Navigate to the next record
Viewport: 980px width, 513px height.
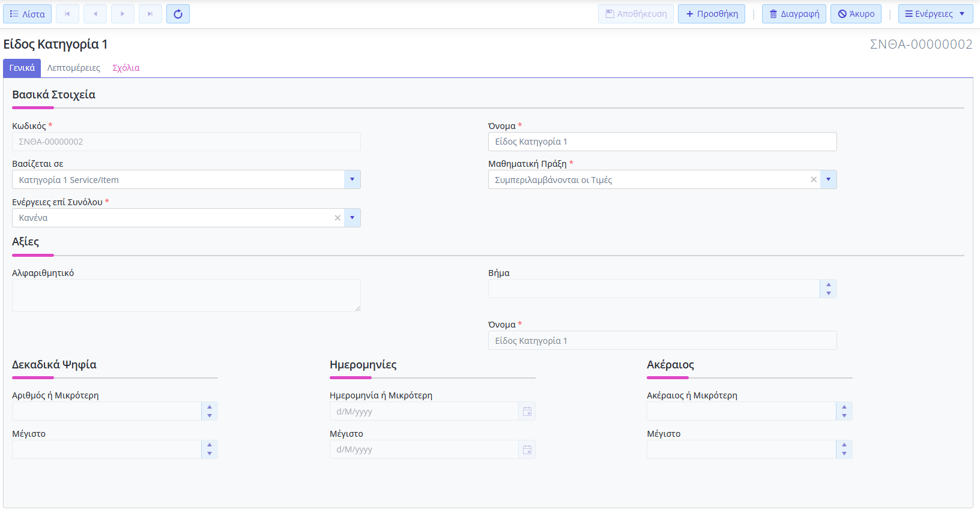click(122, 14)
